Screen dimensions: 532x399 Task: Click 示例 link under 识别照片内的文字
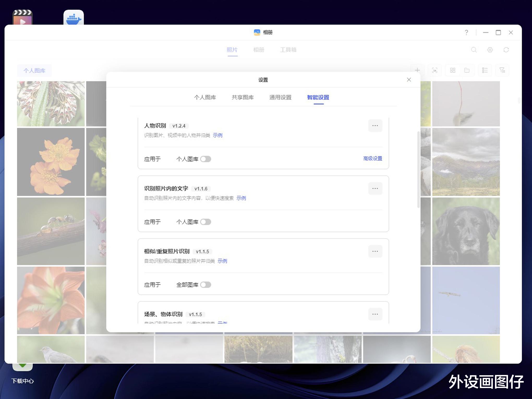point(241,198)
